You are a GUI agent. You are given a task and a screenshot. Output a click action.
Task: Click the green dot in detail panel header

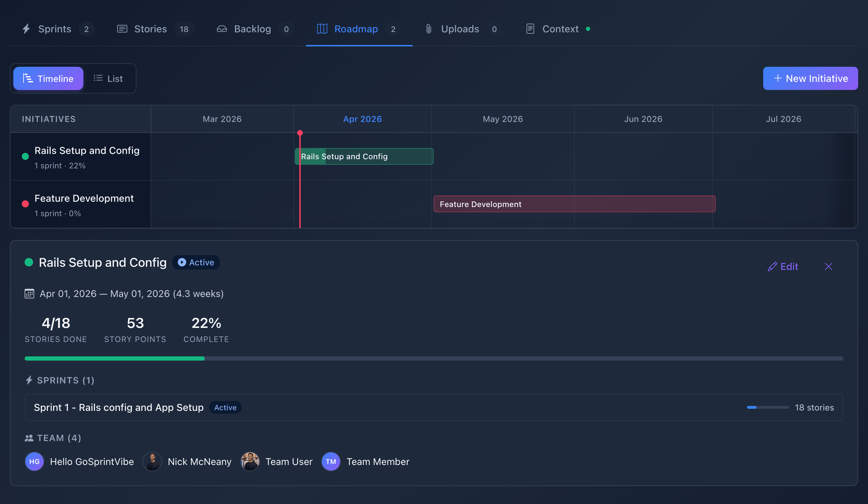(29, 262)
